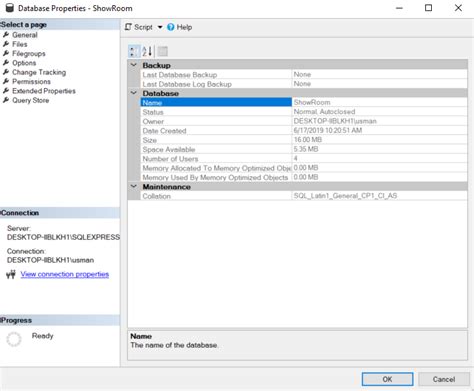
Task: Open the General page
Action: [x=25, y=35]
